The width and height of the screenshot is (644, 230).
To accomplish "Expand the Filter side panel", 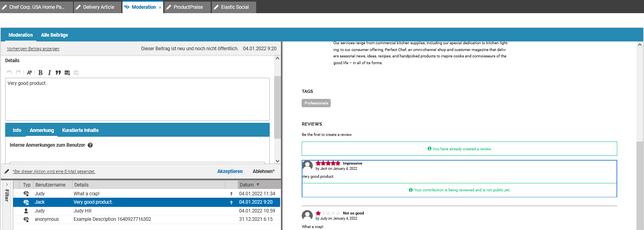I will tap(7, 185).
